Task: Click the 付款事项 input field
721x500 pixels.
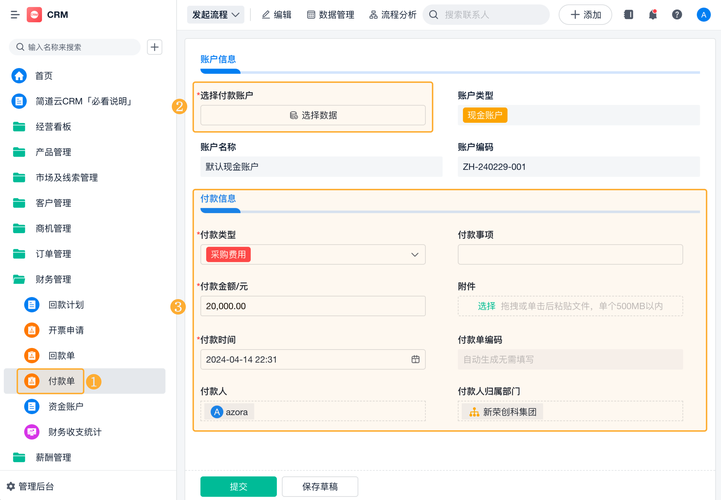Action: pyautogui.click(x=570, y=254)
